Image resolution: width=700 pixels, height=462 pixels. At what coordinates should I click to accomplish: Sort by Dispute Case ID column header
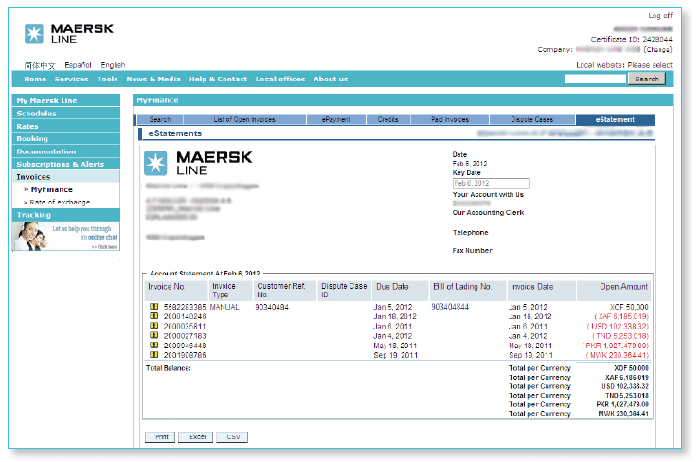click(x=344, y=291)
